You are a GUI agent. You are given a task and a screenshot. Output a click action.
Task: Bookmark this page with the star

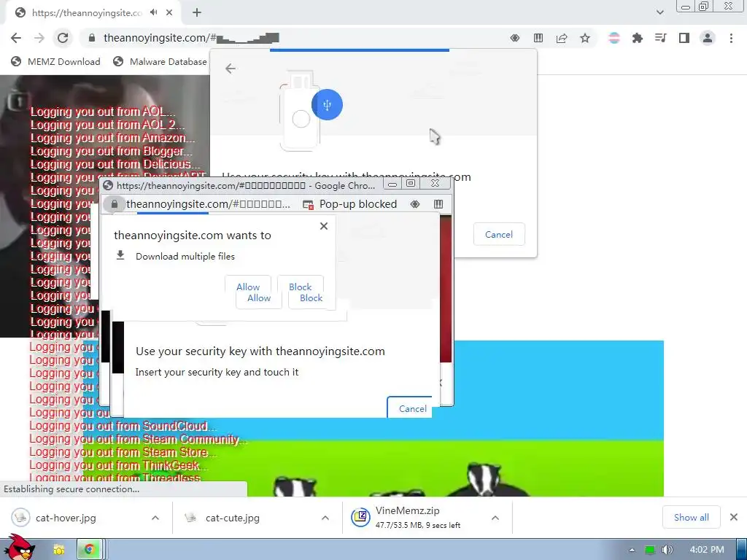pyautogui.click(x=585, y=38)
